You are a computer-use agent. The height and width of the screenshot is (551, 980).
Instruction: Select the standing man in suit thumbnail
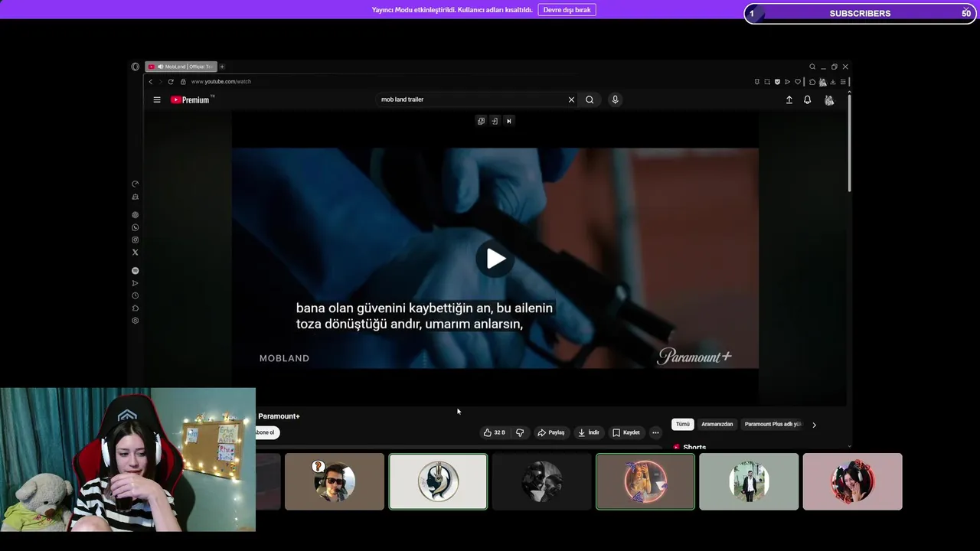749,481
